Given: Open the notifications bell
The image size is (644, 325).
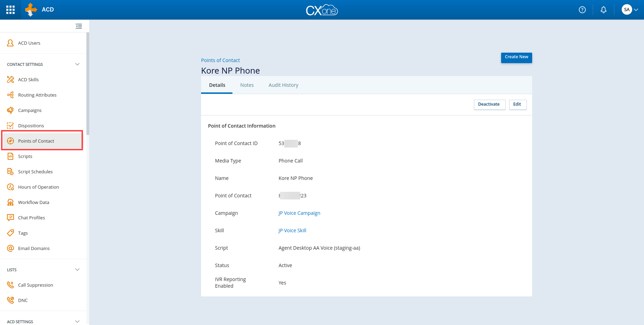Looking at the screenshot, I should (604, 10).
